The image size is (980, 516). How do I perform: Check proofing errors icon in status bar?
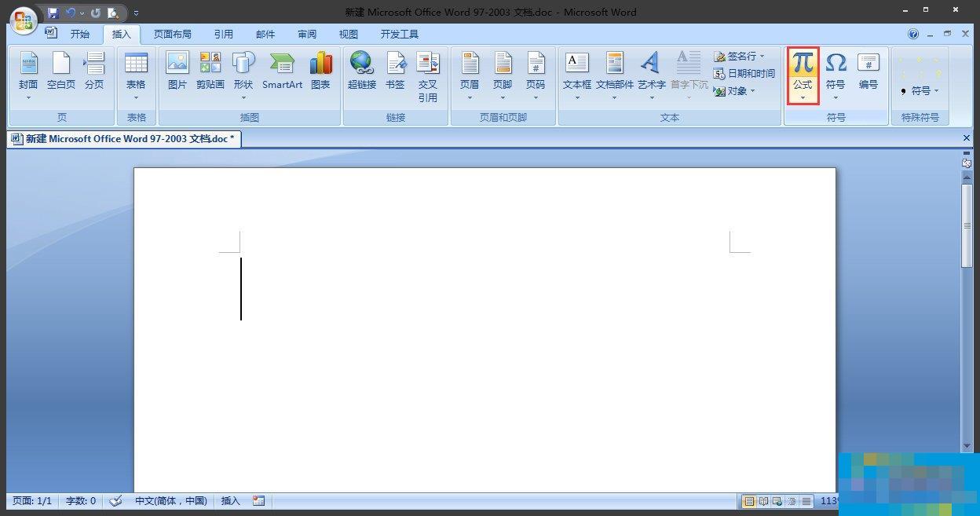point(116,501)
